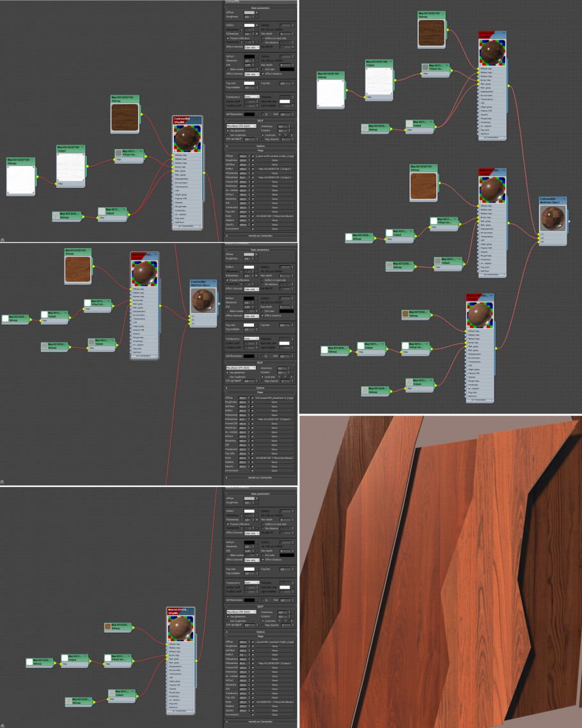Select Multi/Sub-Object sphere preview in right view

point(553,218)
